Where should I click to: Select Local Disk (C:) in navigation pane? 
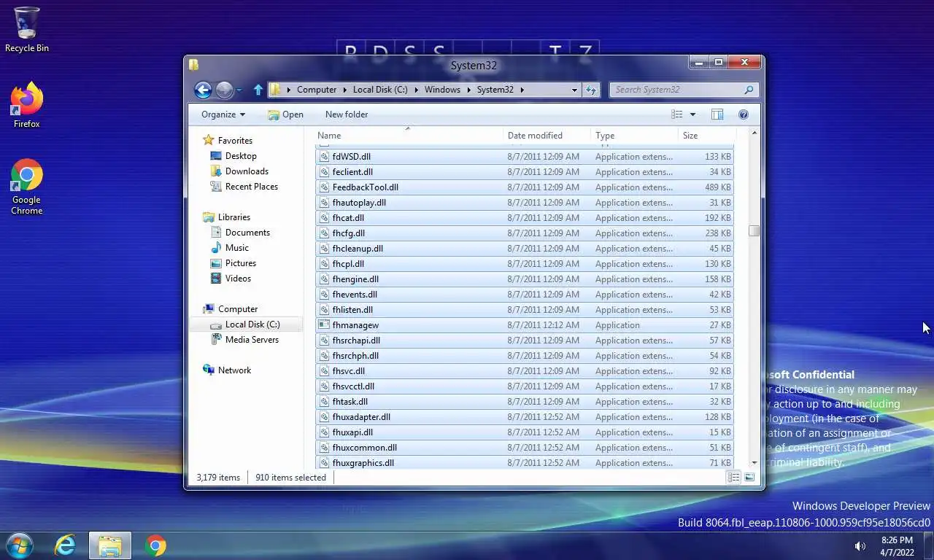[252, 324]
